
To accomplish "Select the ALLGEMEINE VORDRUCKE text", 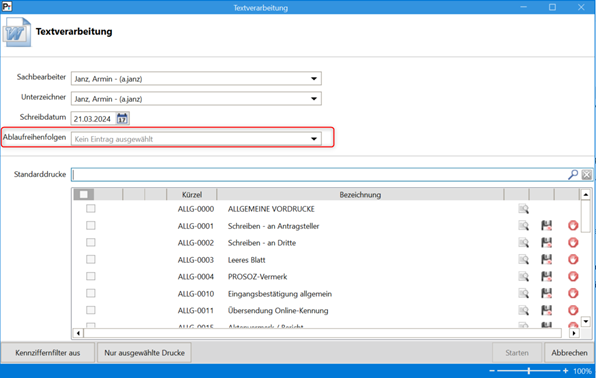I will click(271, 209).
